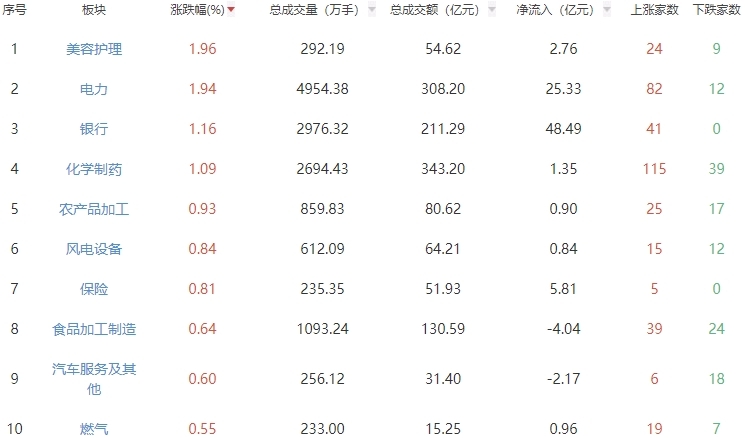Screen dimensions: 745x438
Task: Open the 保险 sector link
Action: pyautogui.click(x=94, y=289)
